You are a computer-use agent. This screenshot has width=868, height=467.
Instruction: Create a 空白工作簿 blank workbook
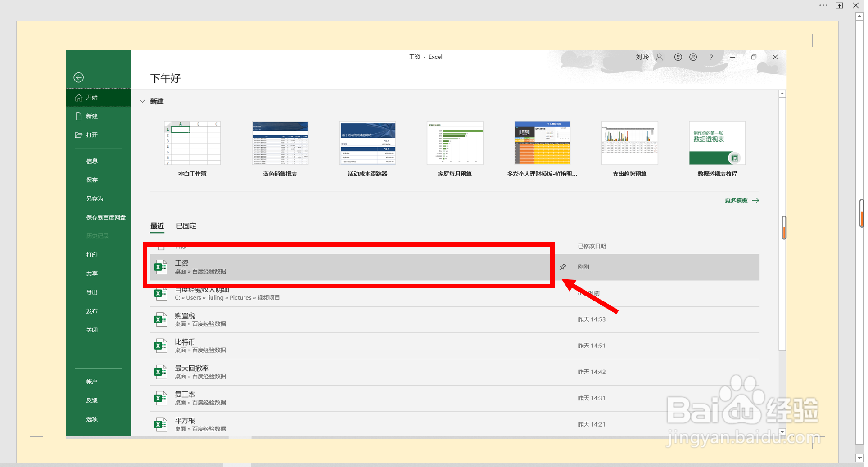pyautogui.click(x=192, y=149)
